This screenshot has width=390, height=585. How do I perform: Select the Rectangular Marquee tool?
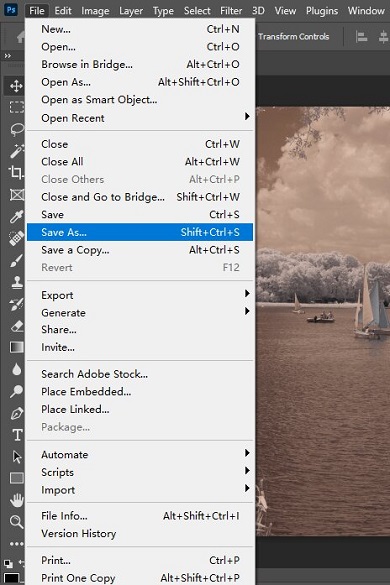(16, 107)
